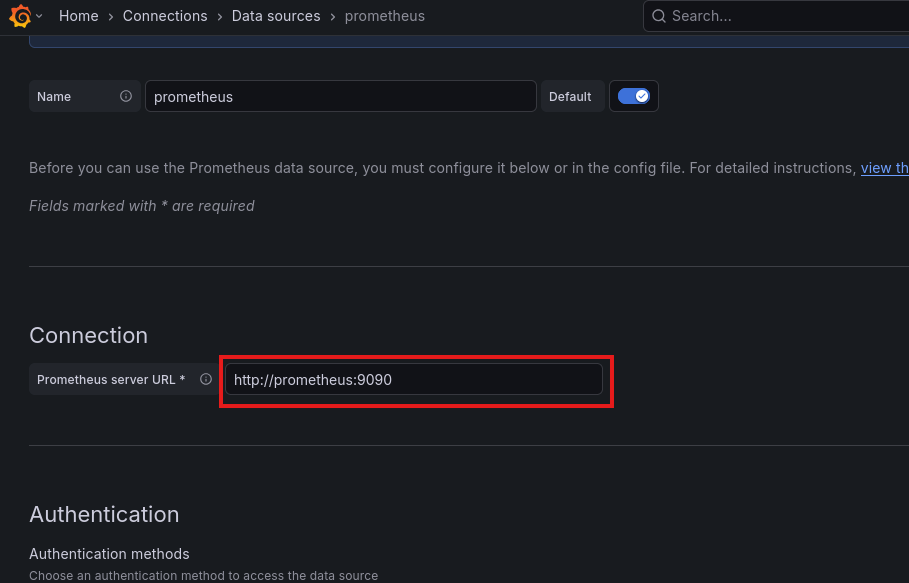Expand the dropdown arrow beside Grafana logo
Viewport: 909px width, 583px height.
click(39, 16)
